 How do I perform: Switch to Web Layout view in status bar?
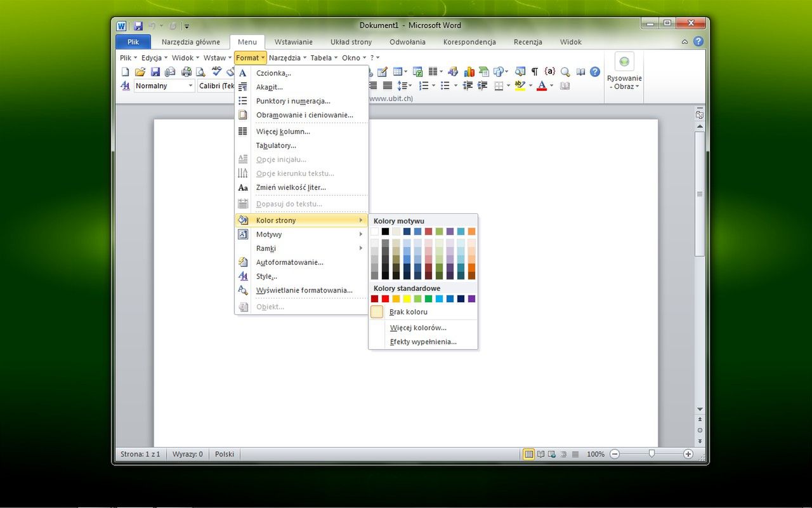tap(552, 454)
